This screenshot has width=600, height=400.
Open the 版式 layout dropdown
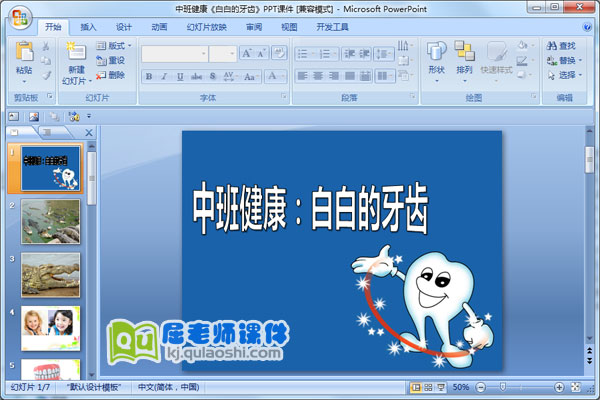[x=113, y=46]
